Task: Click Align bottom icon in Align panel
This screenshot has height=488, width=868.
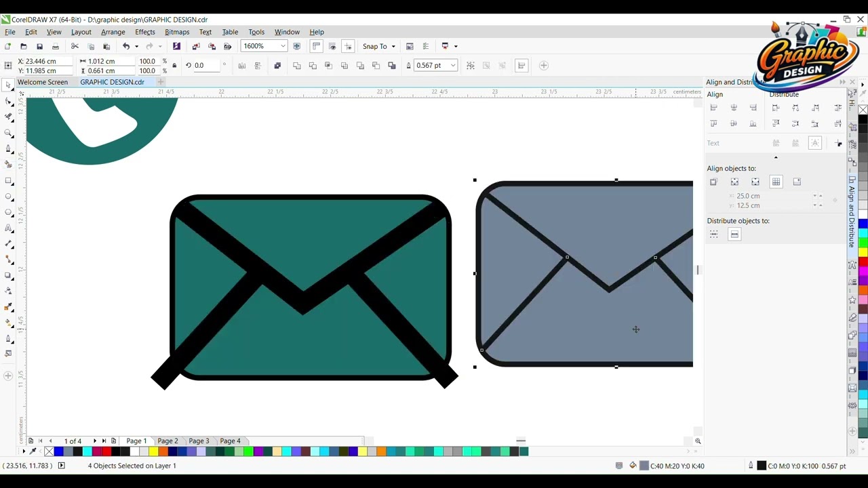Action: point(753,123)
